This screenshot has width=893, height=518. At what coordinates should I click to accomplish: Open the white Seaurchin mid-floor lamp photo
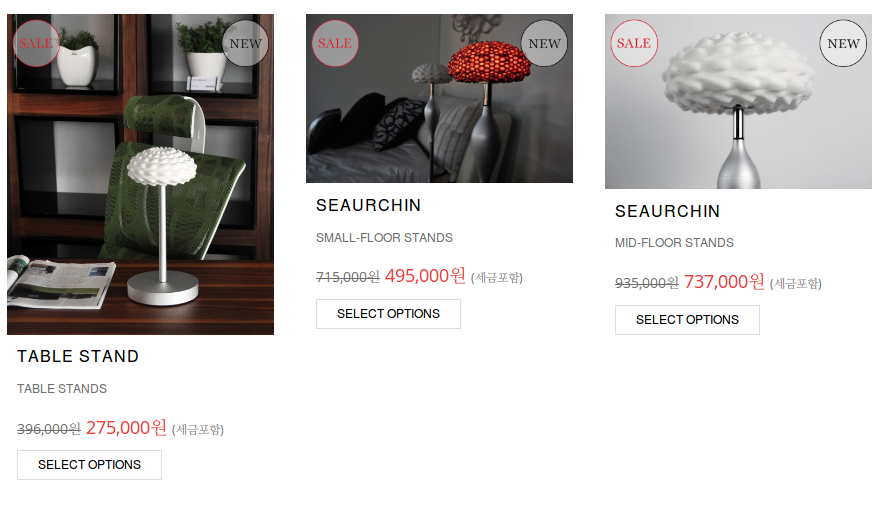pyautogui.click(x=738, y=101)
